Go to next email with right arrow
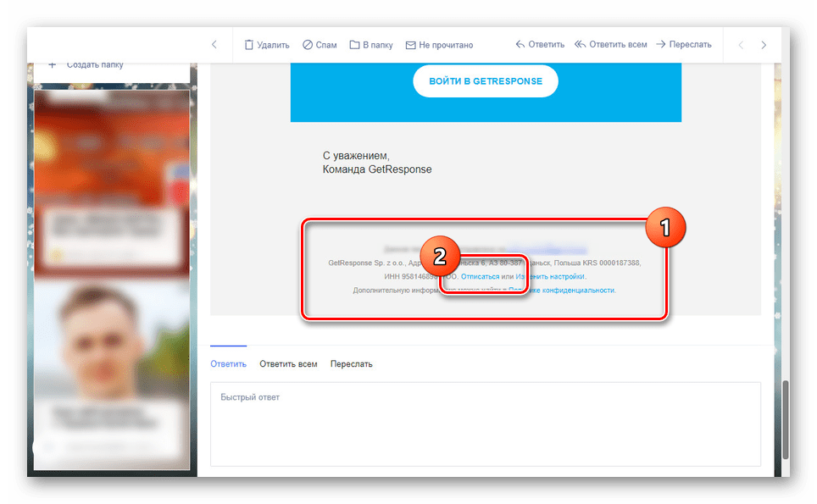 [x=764, y=44]
